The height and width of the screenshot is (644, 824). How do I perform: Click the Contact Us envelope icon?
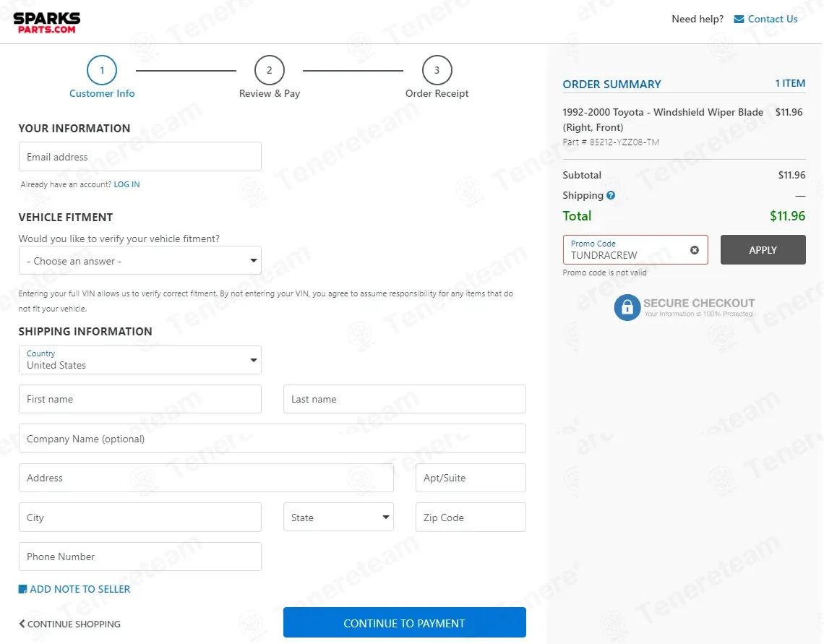739,20
